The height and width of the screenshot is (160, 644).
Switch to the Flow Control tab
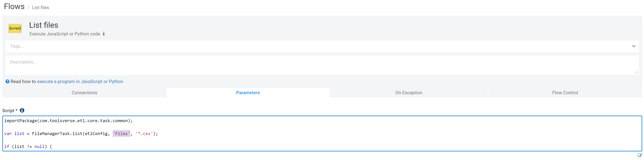click(x=565, y=93)
